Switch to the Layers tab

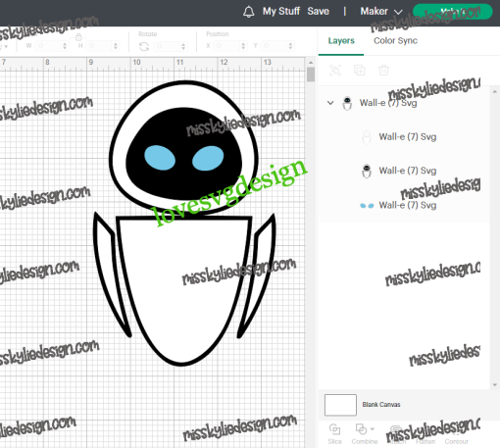click(x=341, y=41)
